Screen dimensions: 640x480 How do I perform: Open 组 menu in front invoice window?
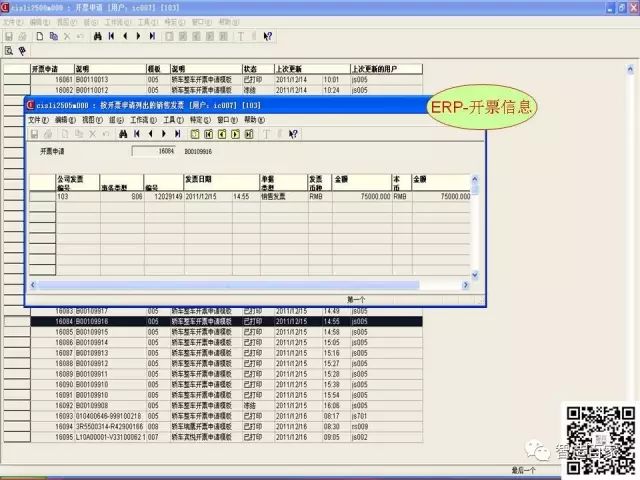116,120
